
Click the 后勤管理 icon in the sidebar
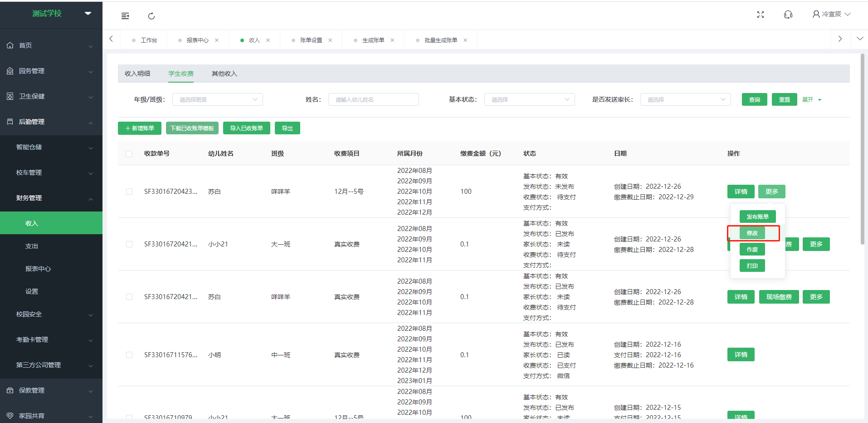(x=10, y=122)
